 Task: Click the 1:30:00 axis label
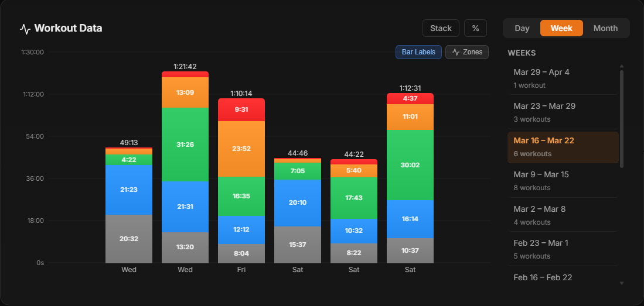[x=33, y=52]
